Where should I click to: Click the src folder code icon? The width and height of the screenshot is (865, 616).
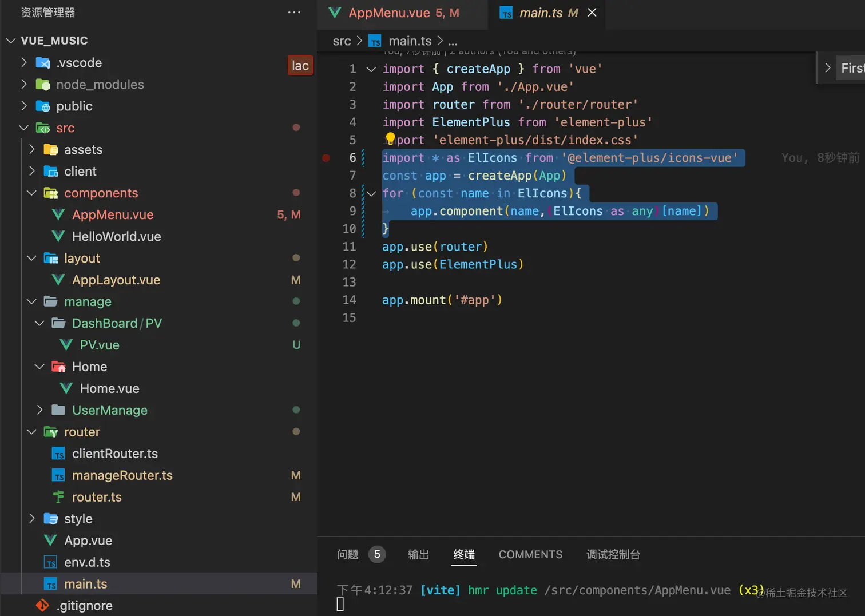tap(43, 128)
